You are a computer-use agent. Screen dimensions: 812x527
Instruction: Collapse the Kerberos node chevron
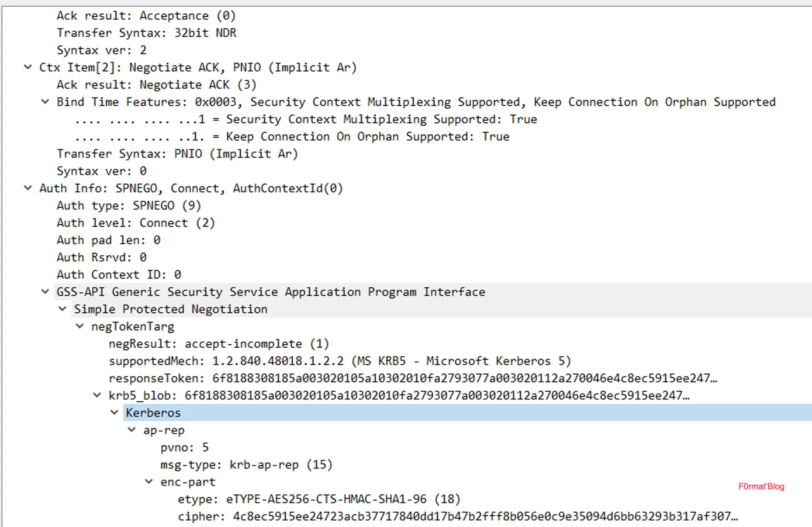114,413
